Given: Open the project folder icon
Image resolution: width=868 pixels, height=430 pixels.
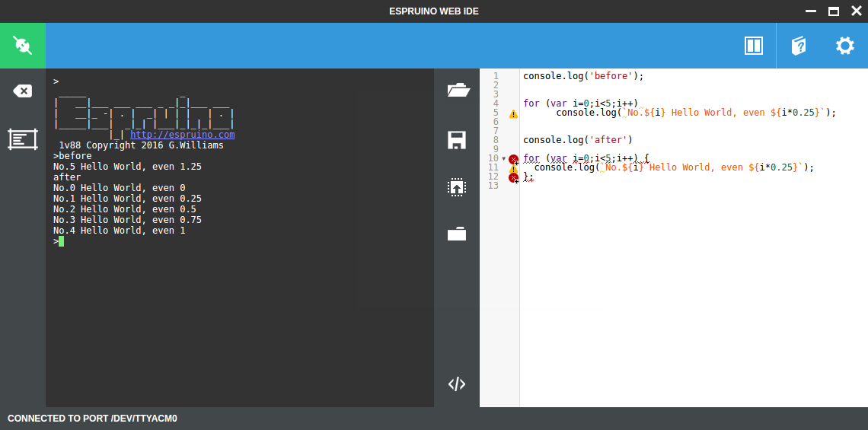Looking at the screenshot, I should 457,234.
